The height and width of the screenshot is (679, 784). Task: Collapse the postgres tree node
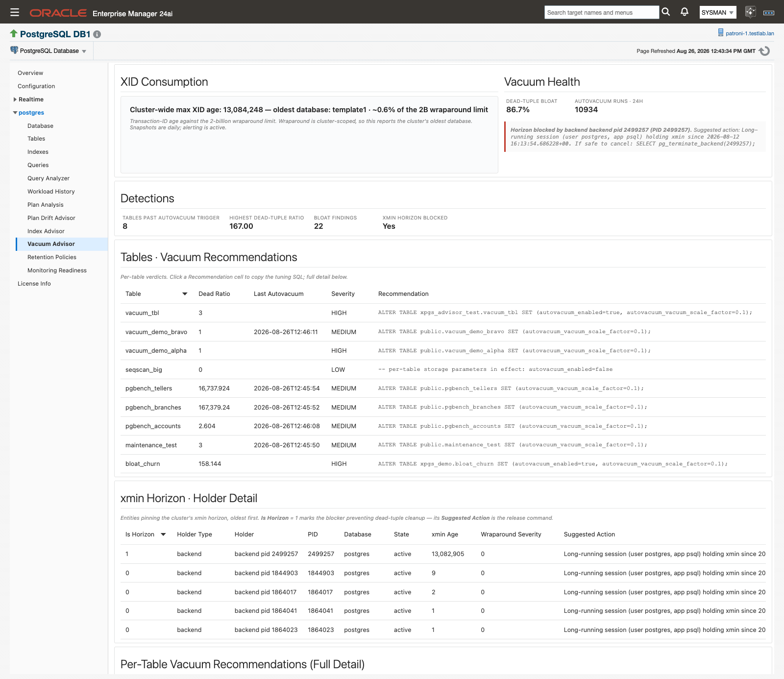pos(15,113)
